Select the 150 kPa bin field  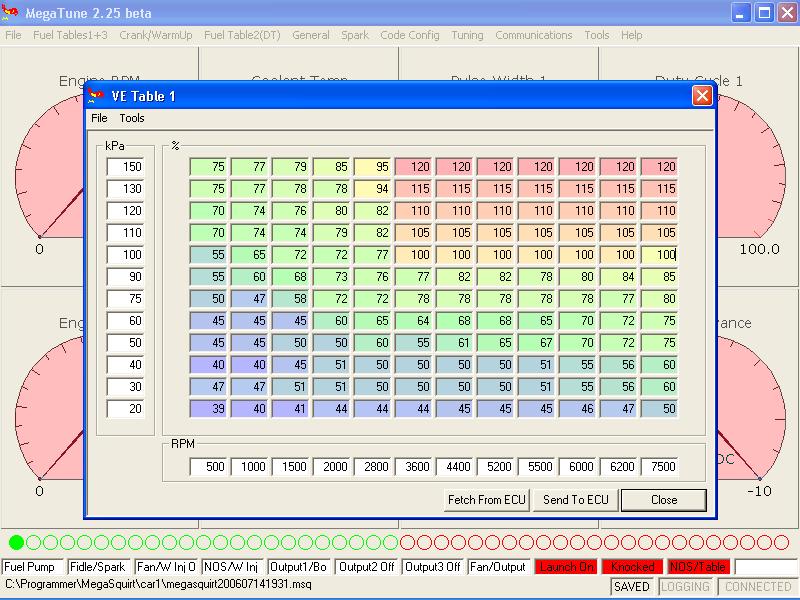click(x=126, y=167)
